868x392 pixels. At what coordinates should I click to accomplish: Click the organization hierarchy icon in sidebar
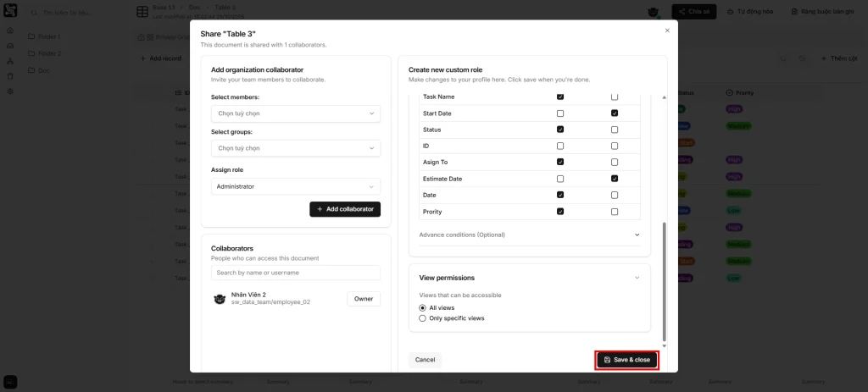pyautogui.click(x=10, y=61)
